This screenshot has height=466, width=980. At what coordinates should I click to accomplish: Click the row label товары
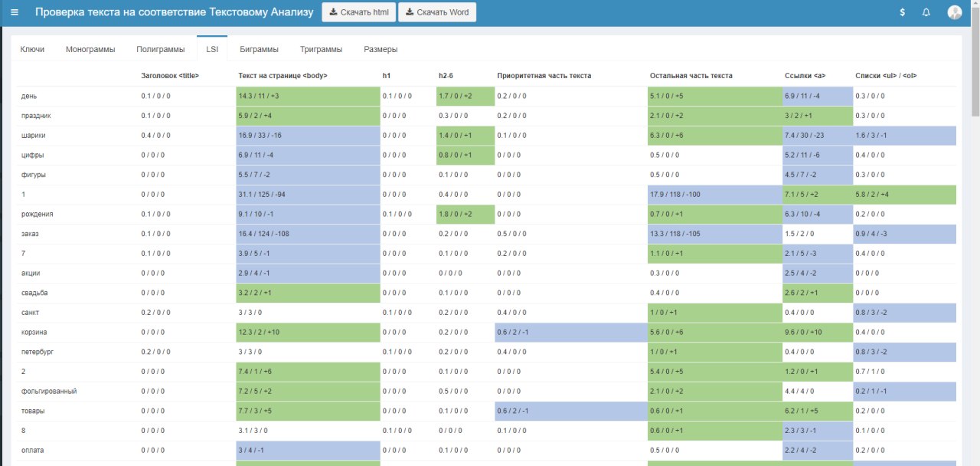tap(33, 411)
